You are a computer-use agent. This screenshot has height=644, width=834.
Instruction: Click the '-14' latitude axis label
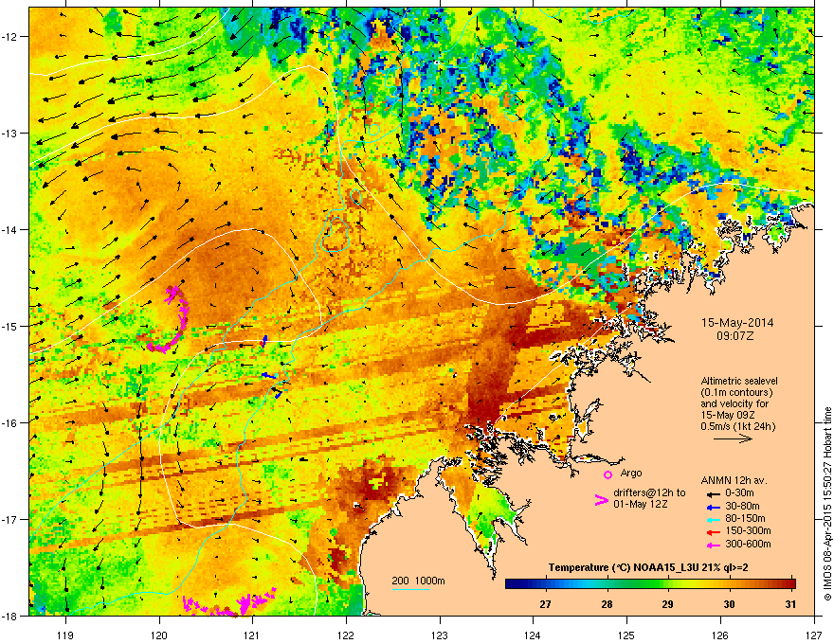10,229
